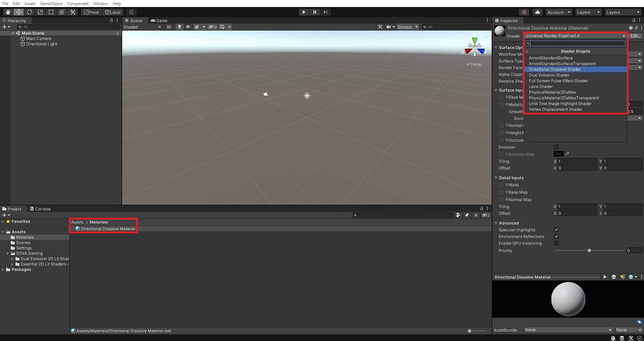Click the Step frame button

(325, 12)
